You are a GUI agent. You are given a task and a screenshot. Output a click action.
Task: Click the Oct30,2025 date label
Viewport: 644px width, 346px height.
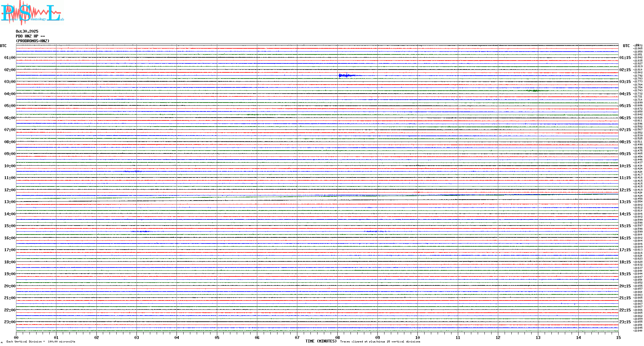(x=27, y=31)
